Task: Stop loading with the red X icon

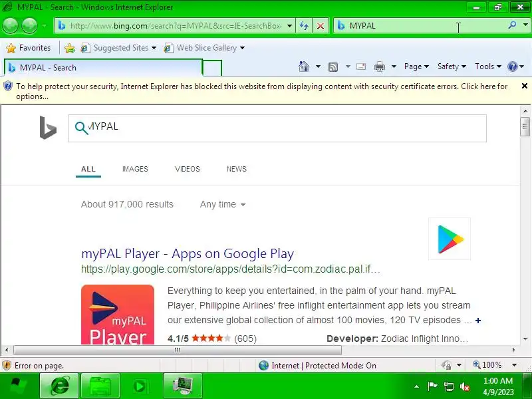Action: click(321, 26)
